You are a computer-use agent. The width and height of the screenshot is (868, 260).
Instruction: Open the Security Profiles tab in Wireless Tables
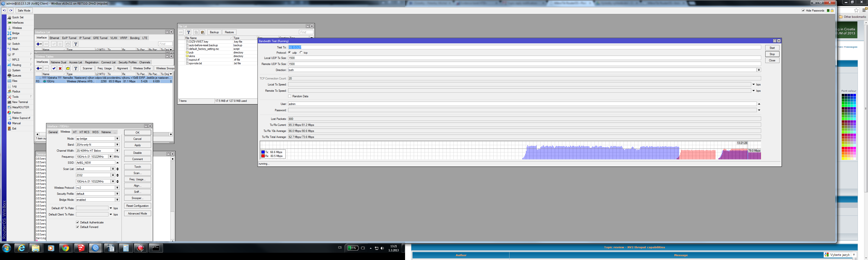coord(127,62)
